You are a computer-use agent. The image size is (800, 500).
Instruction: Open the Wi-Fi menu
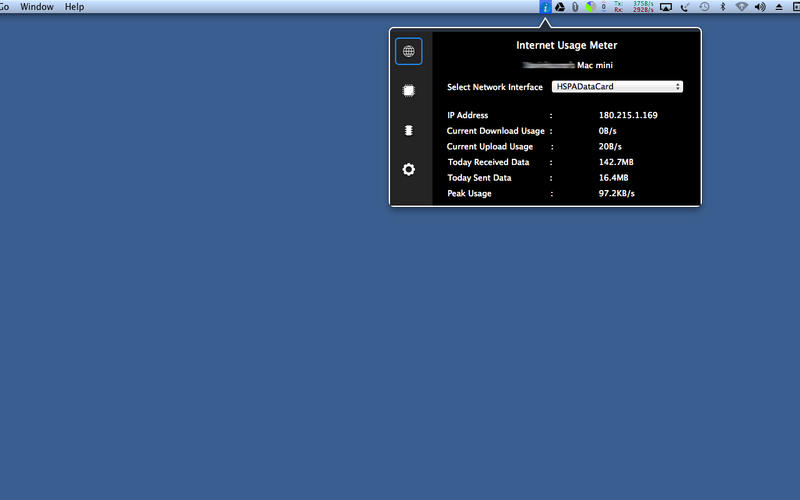(741, 7)
